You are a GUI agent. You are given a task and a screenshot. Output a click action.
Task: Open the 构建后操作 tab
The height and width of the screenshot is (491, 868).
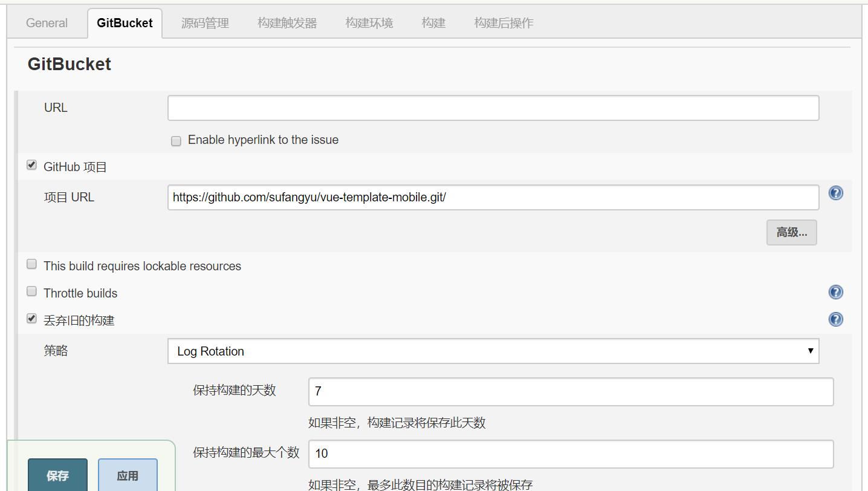[x=504, y=23]
